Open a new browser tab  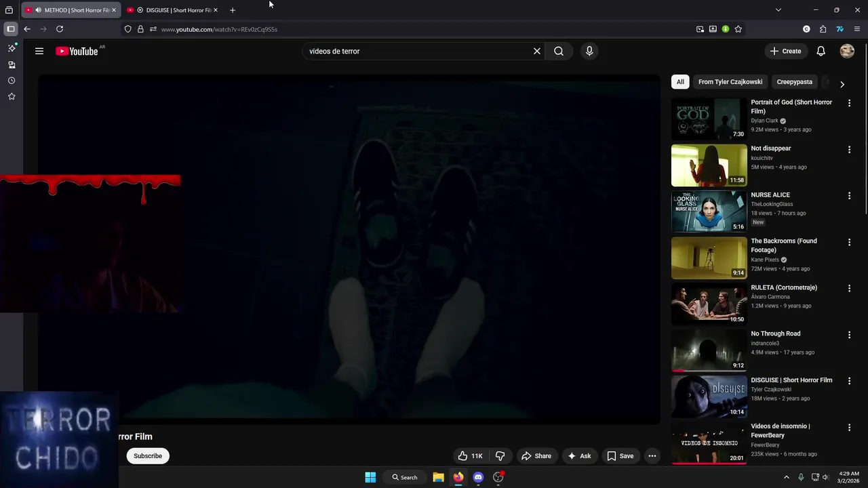(x=233, y=10)
